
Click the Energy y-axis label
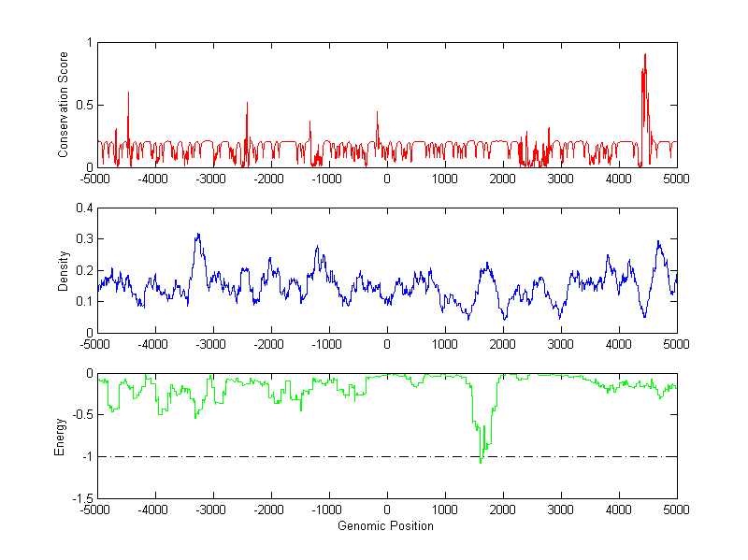pos(61,437)
